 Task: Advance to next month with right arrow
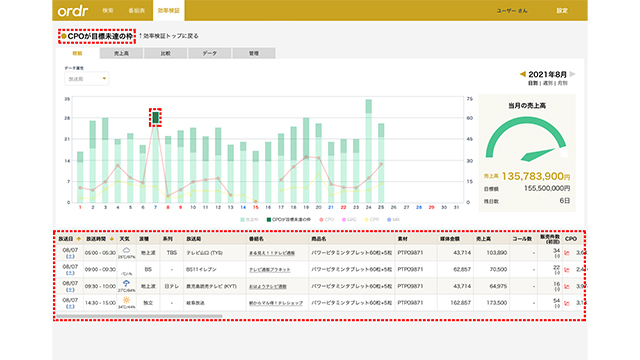[573, 74]
